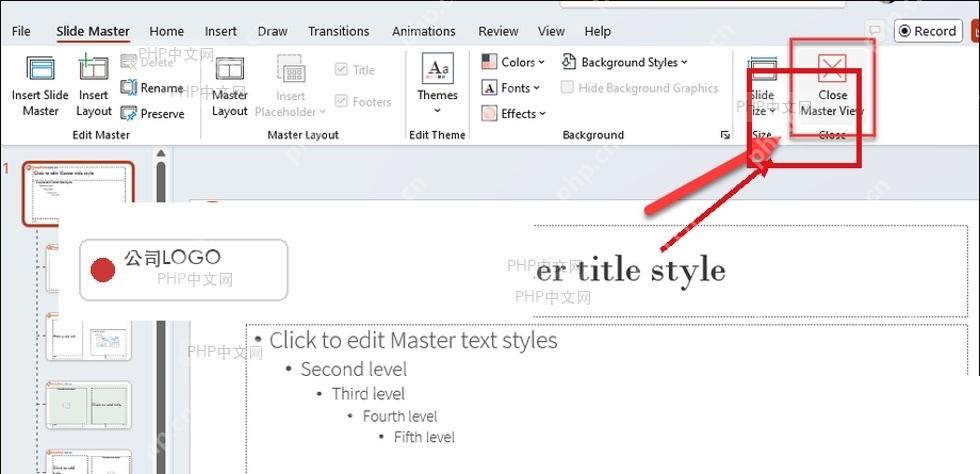
Task: Click the thumbnail pane scroll-up arrow
Action: coord(161,153)
